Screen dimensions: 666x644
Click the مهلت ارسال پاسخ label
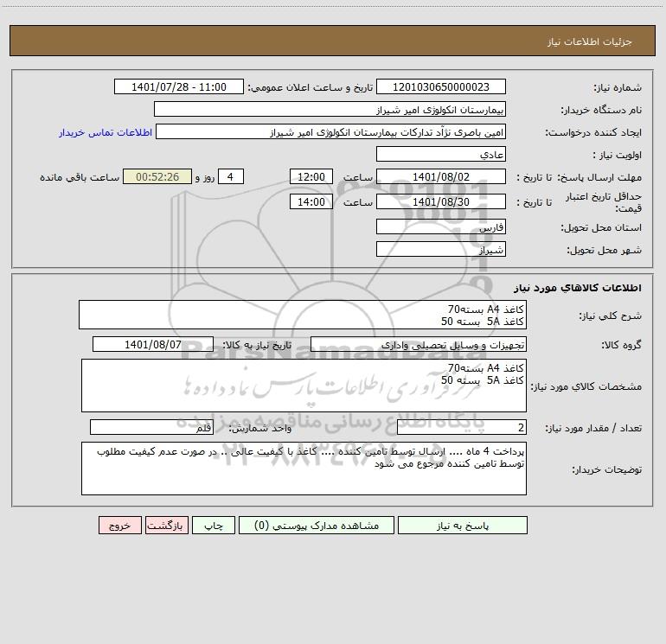pyautogui.click(x=599, y=177)
